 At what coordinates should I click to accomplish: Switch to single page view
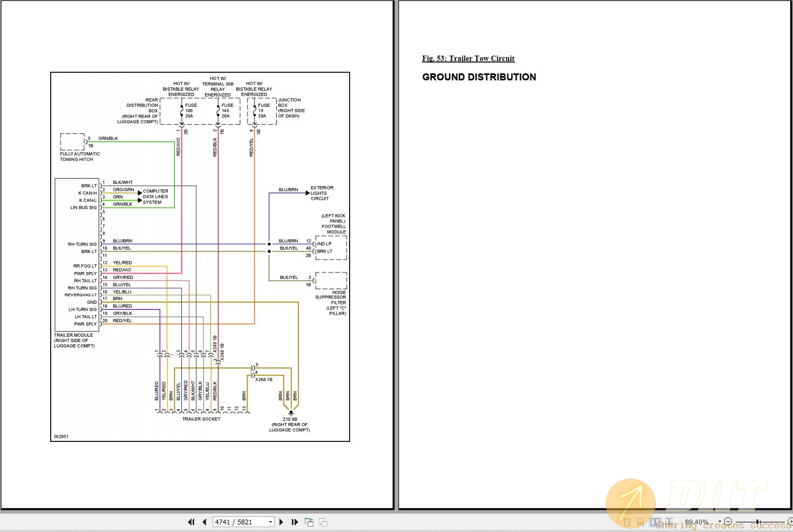[x=627, y=522]
